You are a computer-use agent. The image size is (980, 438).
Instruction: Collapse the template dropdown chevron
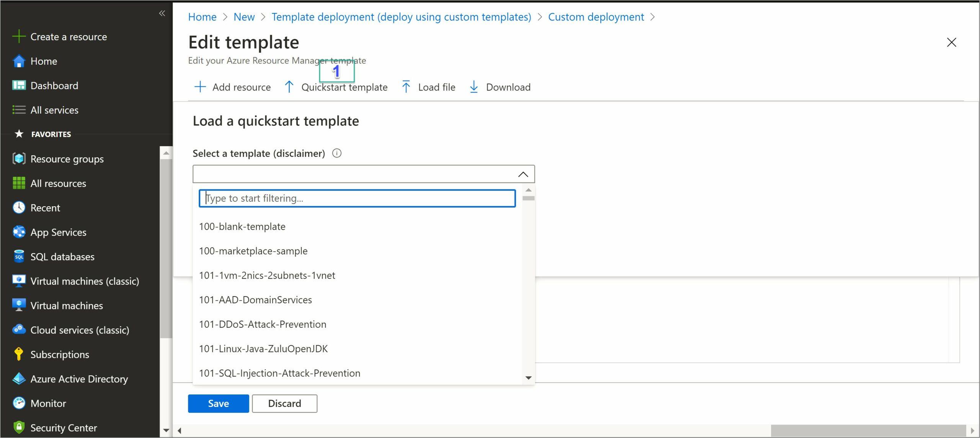pyautogui.click(x=523, y=174)
